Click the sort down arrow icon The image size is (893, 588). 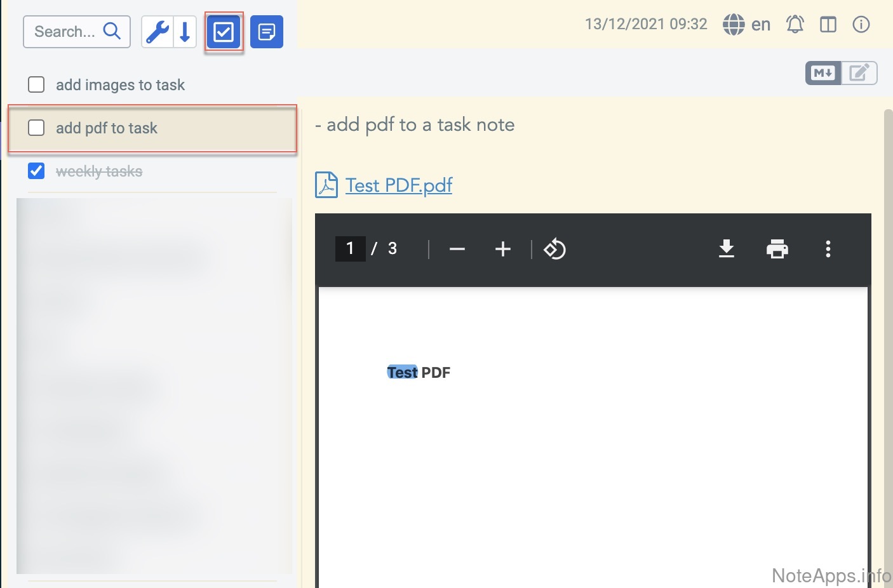(x=185, y=32)
